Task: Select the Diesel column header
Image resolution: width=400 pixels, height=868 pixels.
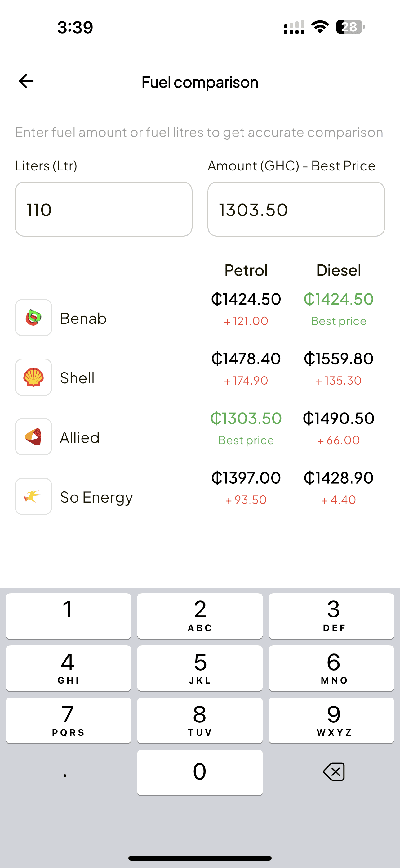Action: pos(338,270)
